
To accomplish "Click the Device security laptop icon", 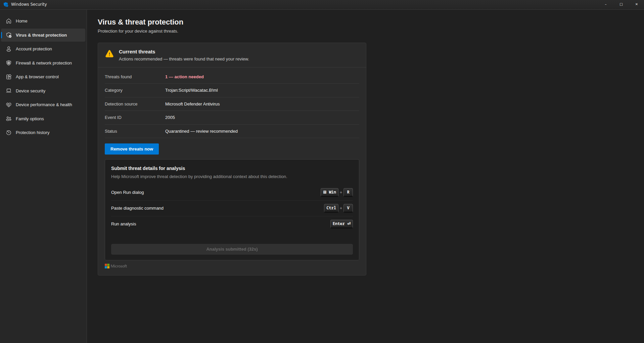I will [9, 91].
